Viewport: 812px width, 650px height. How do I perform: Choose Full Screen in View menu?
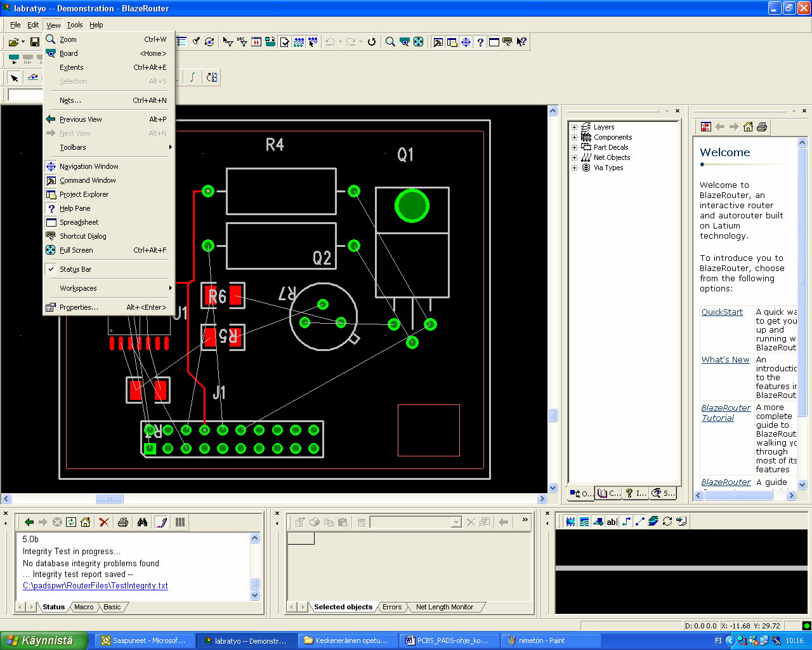108,250
